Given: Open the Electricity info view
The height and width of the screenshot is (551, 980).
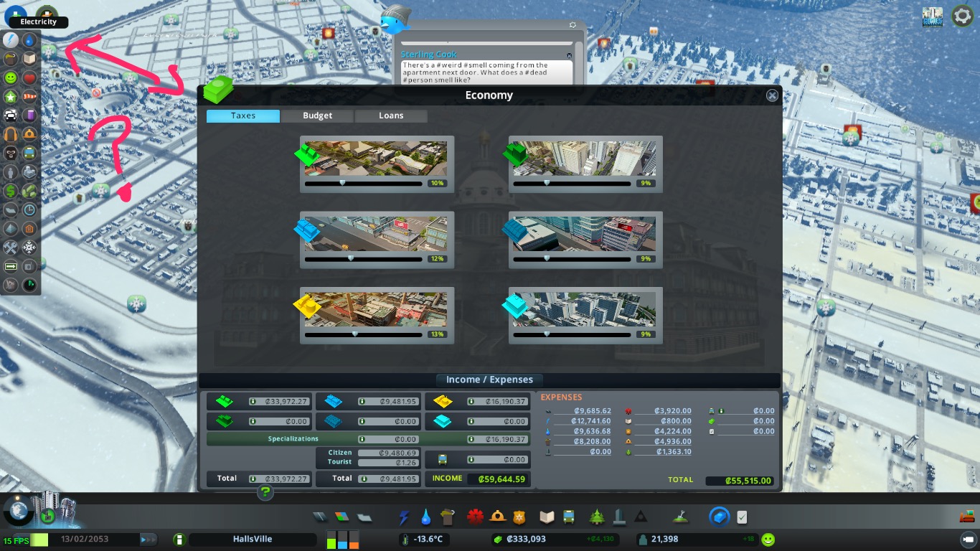Looking at the screenshot, I should (11, 40).
